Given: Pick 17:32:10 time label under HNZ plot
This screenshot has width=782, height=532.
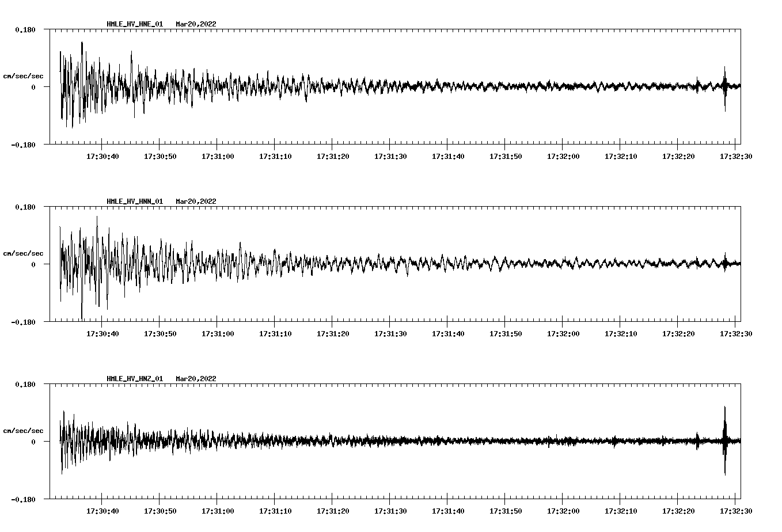Looking at the screenshot, I should 621,511.
